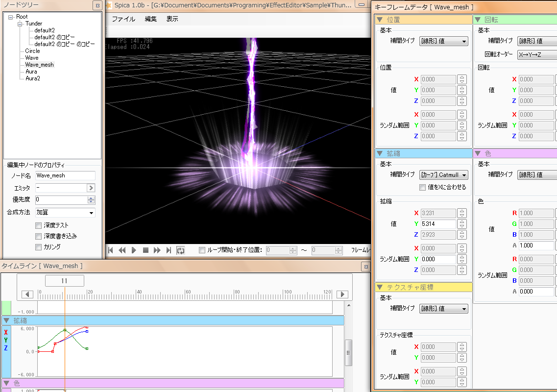This screenshot has height=392, width=557.
Task: Jump to the last frame
Action: [169, 250]
